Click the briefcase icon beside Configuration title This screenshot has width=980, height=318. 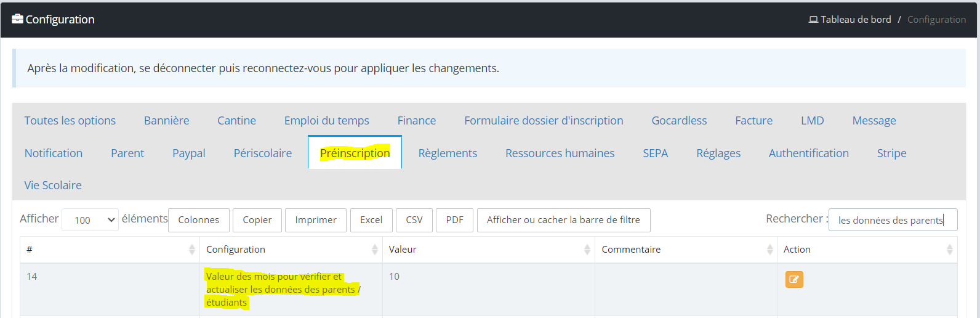(x=17, y=19)
